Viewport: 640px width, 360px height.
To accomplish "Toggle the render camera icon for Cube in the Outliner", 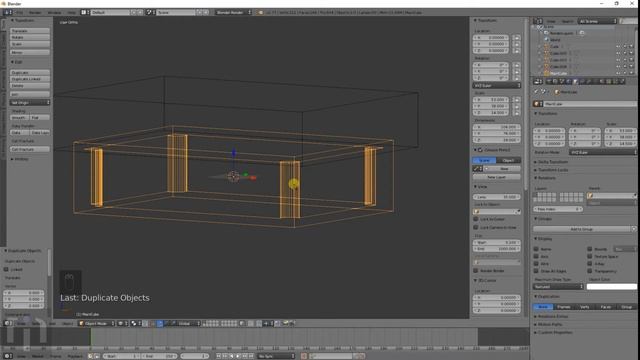I will [x=631, y=47].
